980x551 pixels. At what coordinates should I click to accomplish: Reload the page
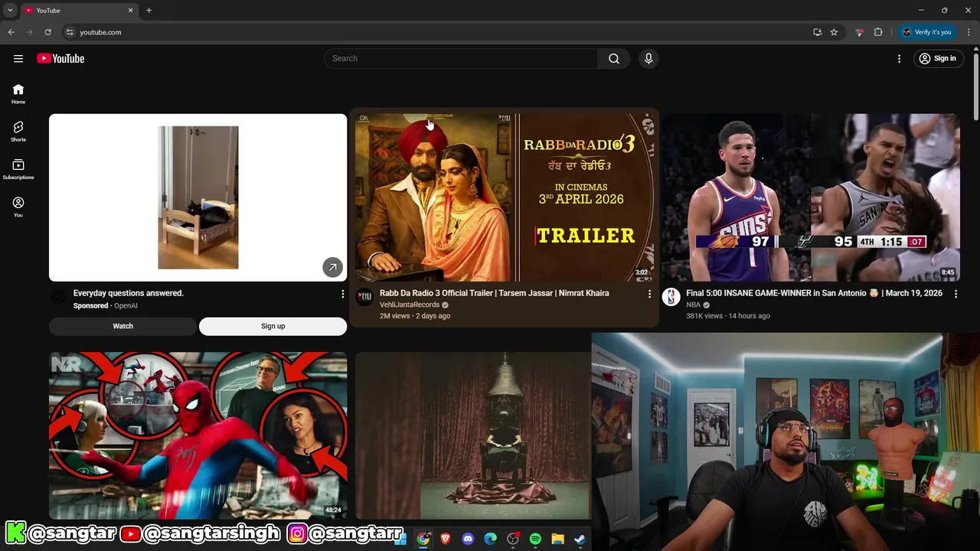coord(47,32)
